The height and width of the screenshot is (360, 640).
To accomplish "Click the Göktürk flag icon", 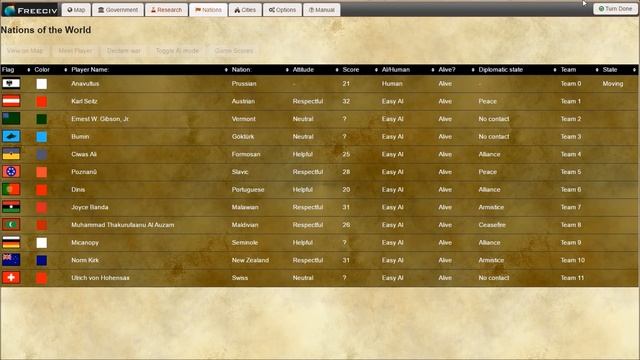I will pos(11,136).
